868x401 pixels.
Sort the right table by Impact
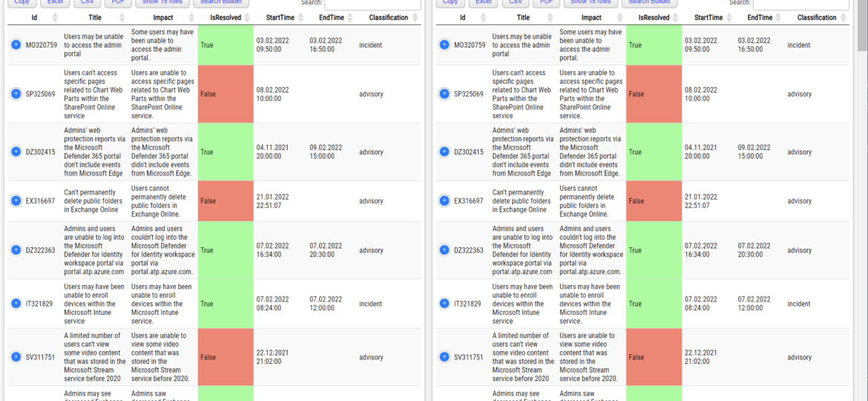tap(591, 18)
